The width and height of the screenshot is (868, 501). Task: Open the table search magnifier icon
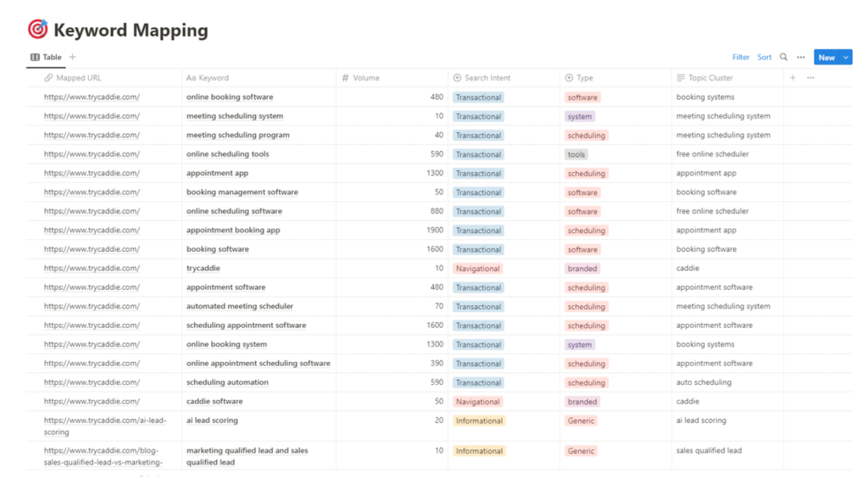point(782,57)
